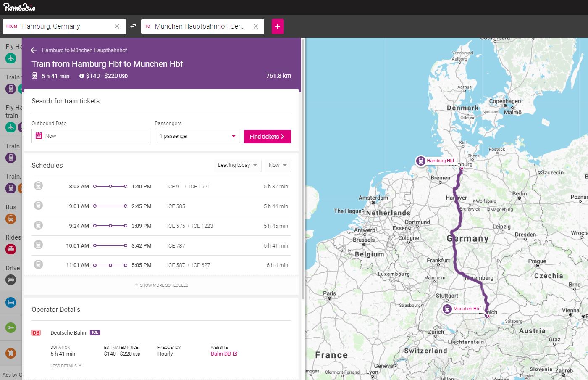Open the Bahn DB website link
The image size is (588, 380).
tap(224, 354)
